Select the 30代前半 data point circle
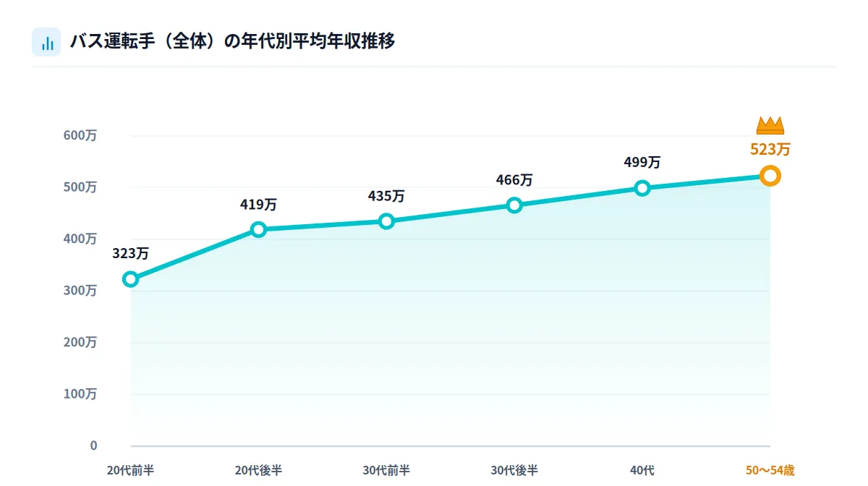Image resolution: width=868 pixels, height=486 pixels. click(x=386, y=221)
